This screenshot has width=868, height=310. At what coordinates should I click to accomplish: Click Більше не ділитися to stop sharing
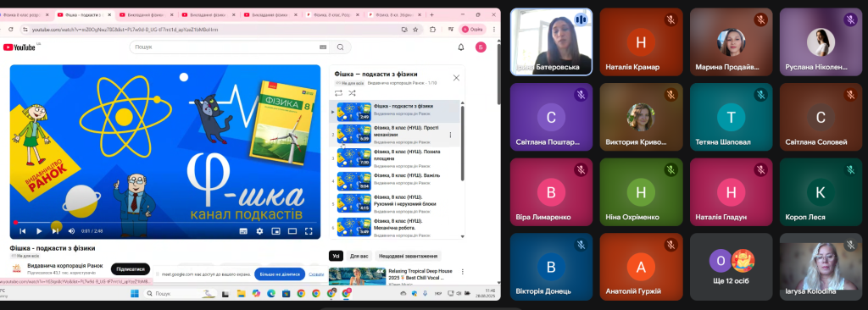pos(280,274)
